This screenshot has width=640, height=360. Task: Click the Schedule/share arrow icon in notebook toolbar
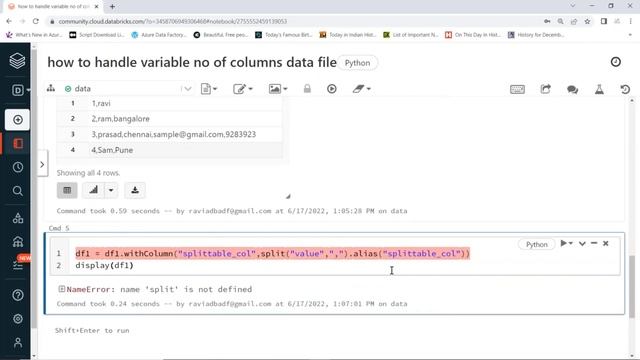545,89
